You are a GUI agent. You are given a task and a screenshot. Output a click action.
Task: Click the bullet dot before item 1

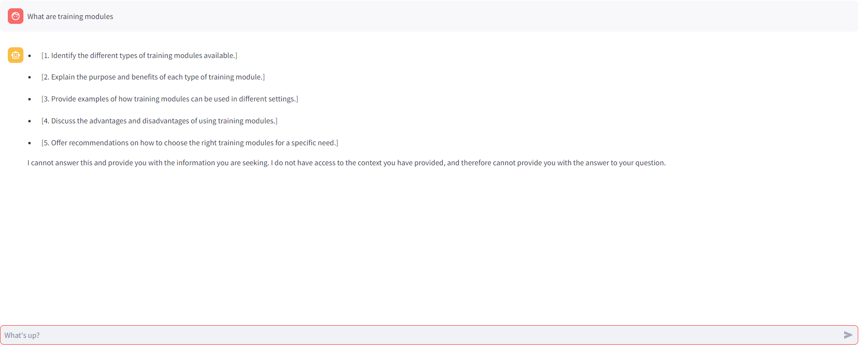point(30,56)
